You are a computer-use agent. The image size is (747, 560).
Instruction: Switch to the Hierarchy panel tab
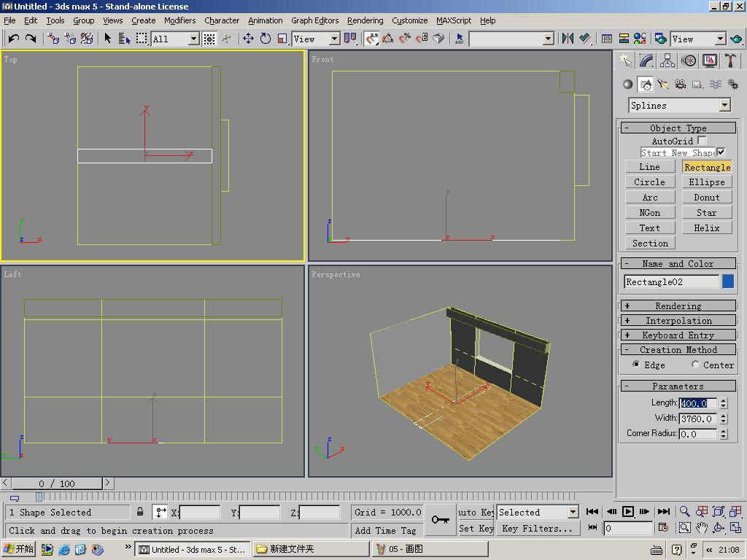[667, 61]
